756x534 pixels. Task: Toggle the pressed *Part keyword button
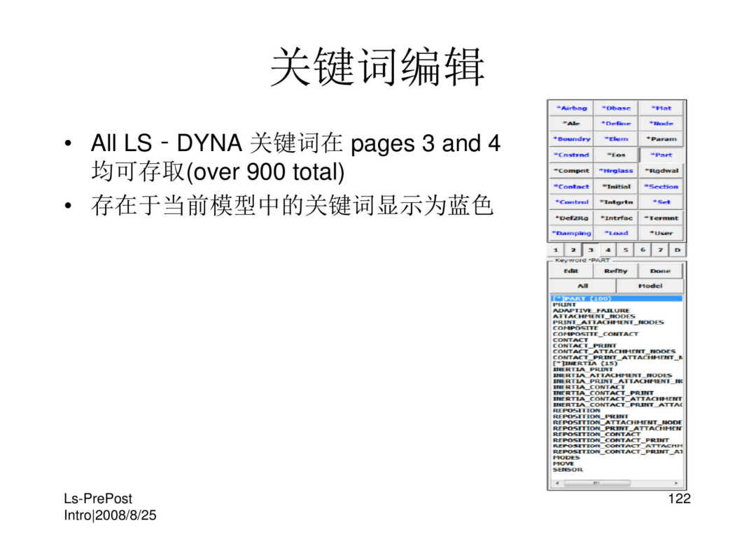[x=661, y=155]
